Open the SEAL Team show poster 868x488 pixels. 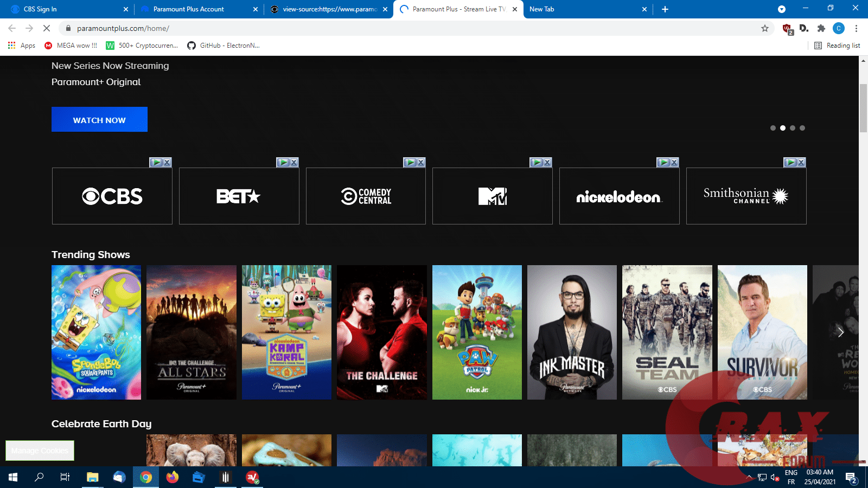click(x=667, y=332)
